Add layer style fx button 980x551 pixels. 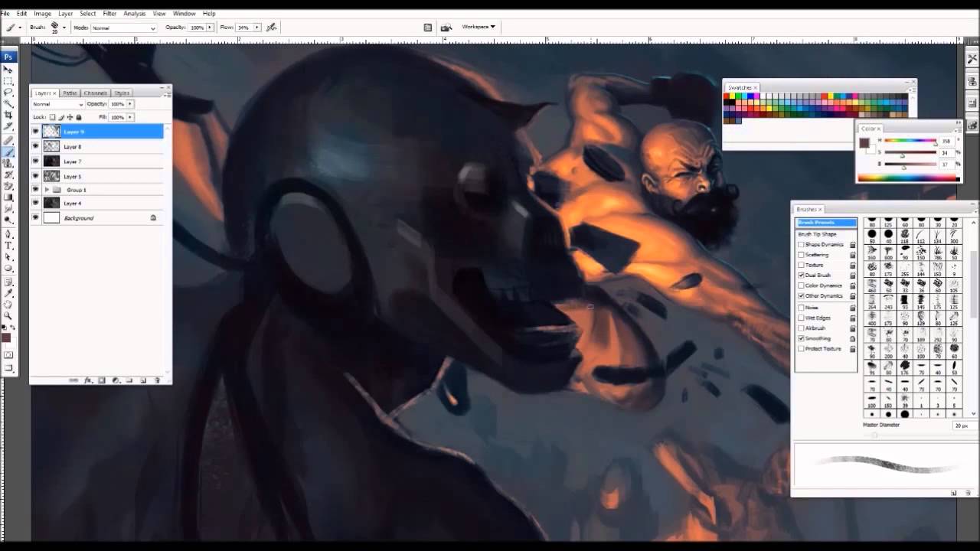[x=89, y=380]
